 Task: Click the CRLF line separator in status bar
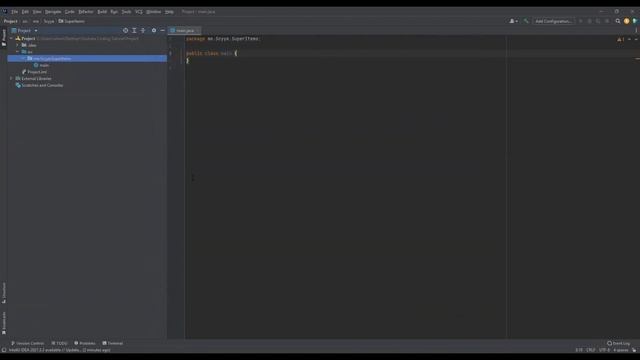pos(591,350)
